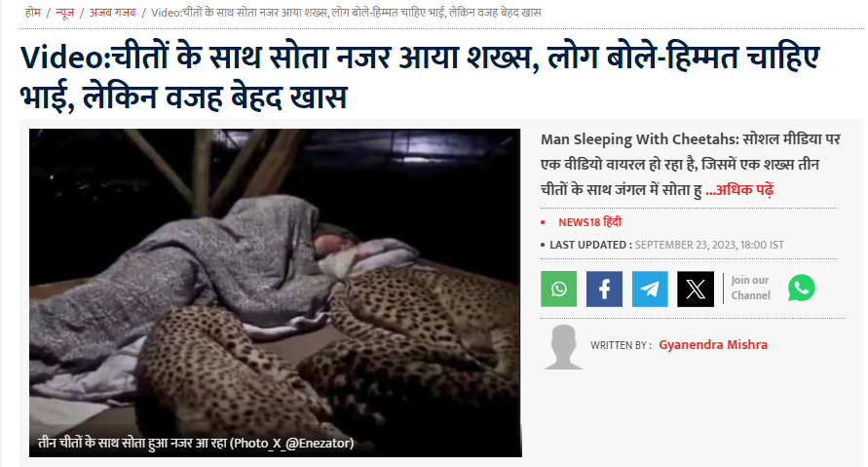Open Gyanendra Mishra author profile

(713, 344)
